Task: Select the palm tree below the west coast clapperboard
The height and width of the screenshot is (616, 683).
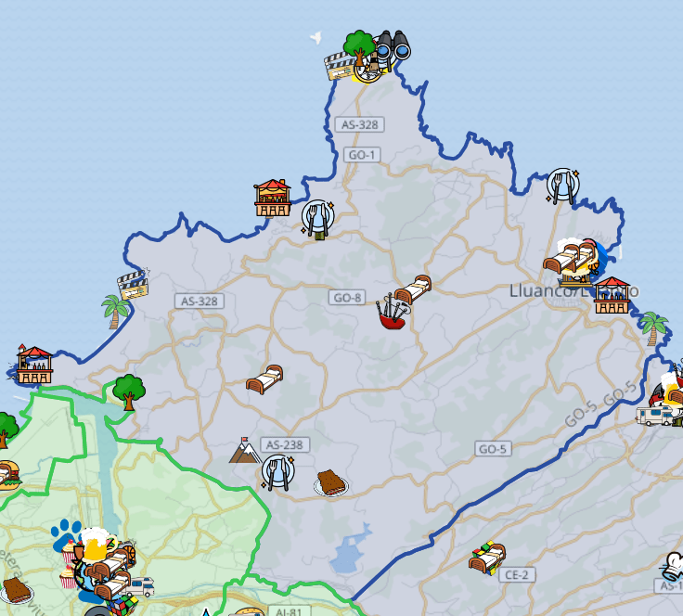Action: [x=115, y=311]
